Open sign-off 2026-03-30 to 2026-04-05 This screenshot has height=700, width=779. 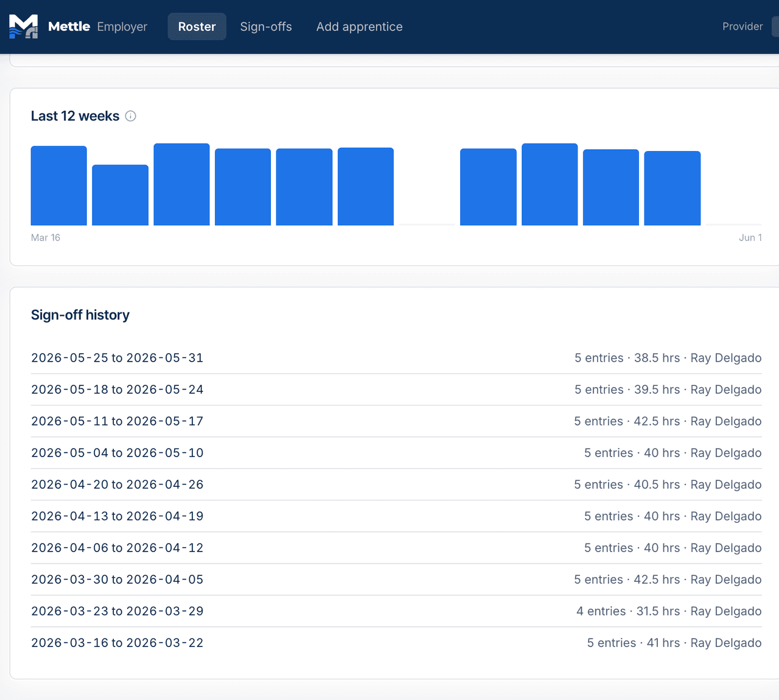[x=396, y=579]
